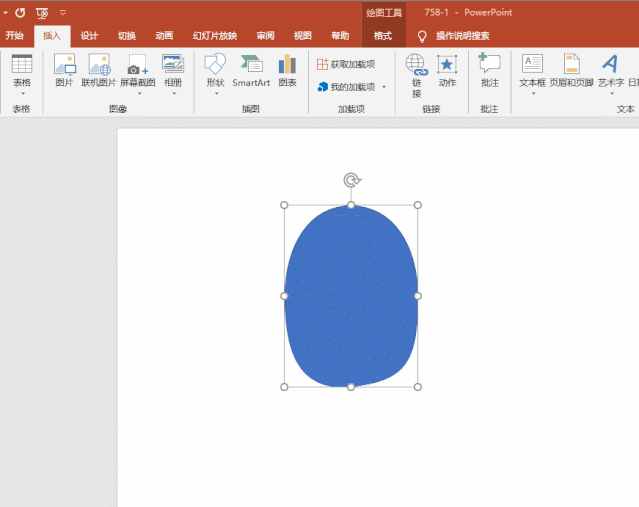
Task: Click the 图片 (Picture) insert icon
Action: [x=64, y=70]
